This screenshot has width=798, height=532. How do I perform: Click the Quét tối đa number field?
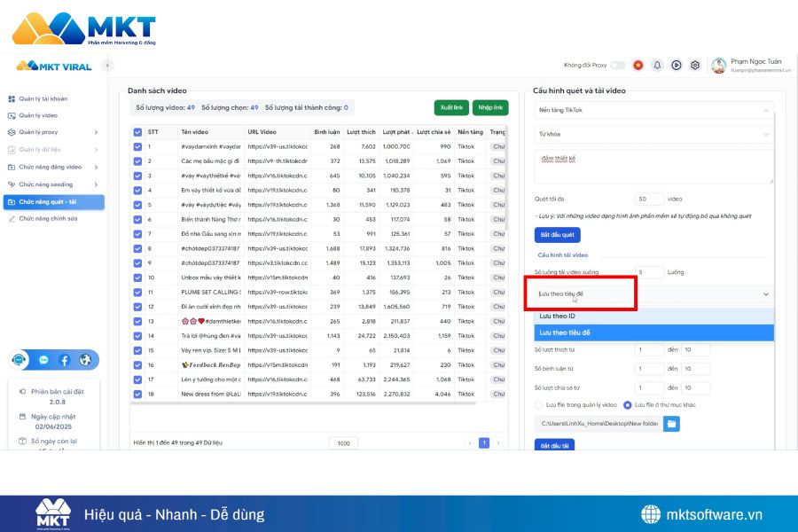click(x=650, y=199)
